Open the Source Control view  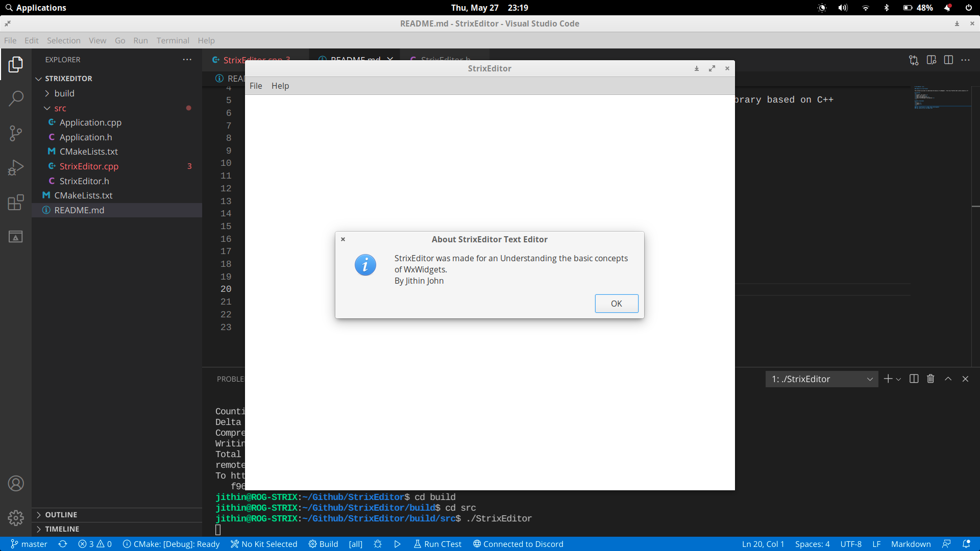[16, 133]
